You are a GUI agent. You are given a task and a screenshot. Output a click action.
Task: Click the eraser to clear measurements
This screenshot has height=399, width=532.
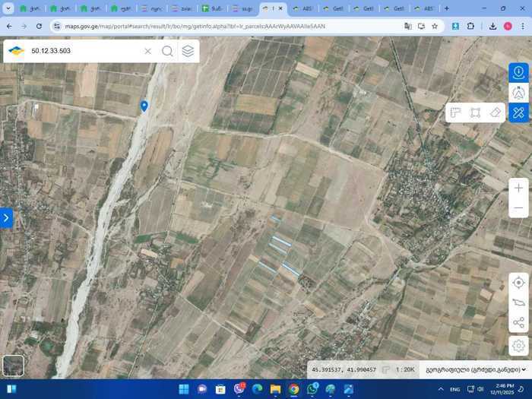pos(496,112)
